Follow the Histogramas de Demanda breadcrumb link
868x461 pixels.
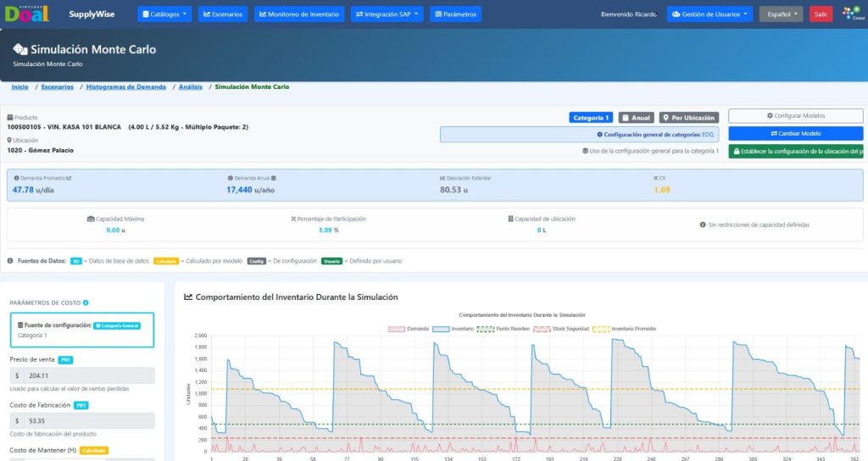coord(126,86)
